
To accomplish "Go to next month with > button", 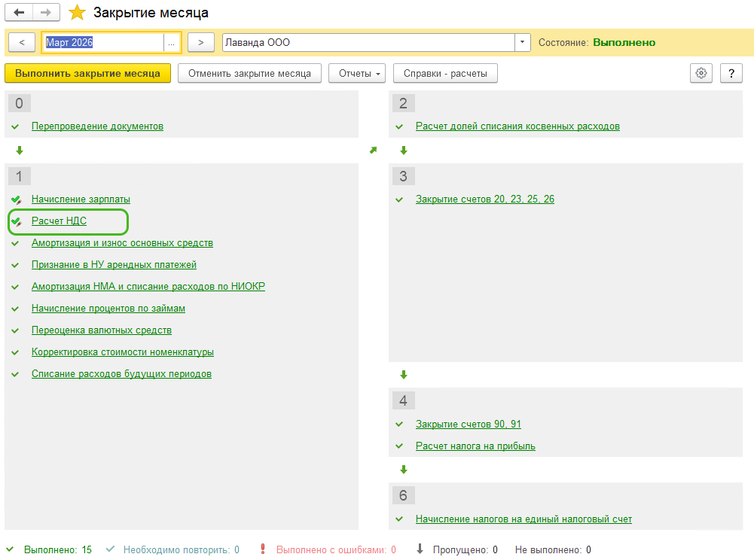I will coord(200,43).
